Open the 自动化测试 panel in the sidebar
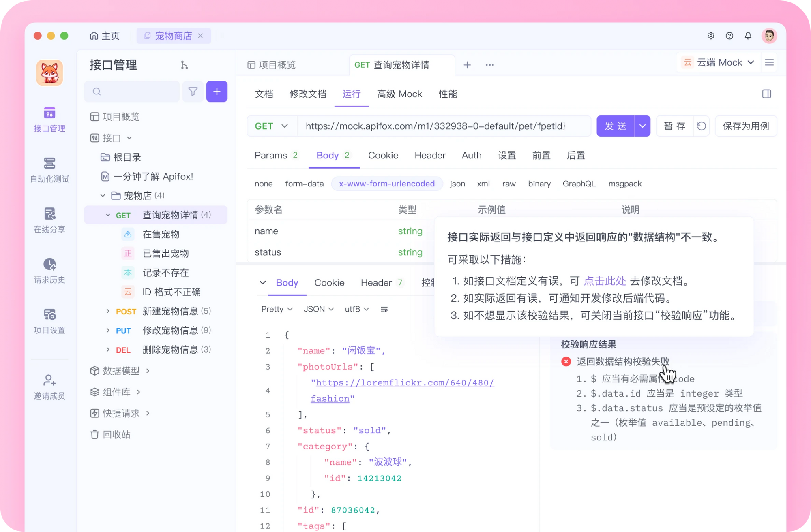The width and height of the screenshot is (811, 532). [49, 170]
